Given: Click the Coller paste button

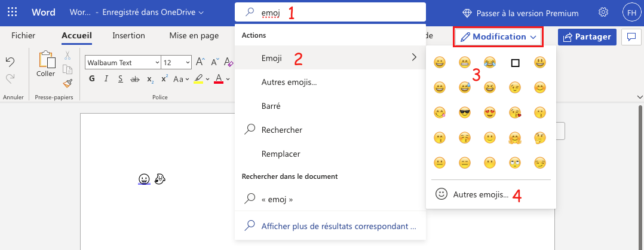Looking at the screenshot, I should 45,64.
